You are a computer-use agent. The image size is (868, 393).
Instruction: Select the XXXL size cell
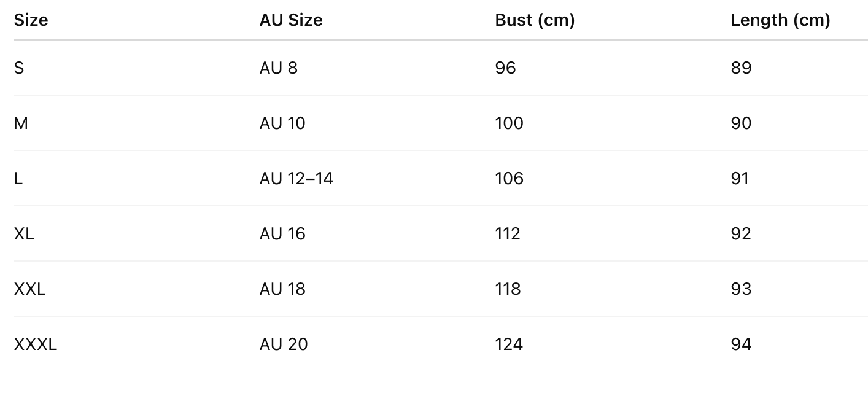pos(35,344)
